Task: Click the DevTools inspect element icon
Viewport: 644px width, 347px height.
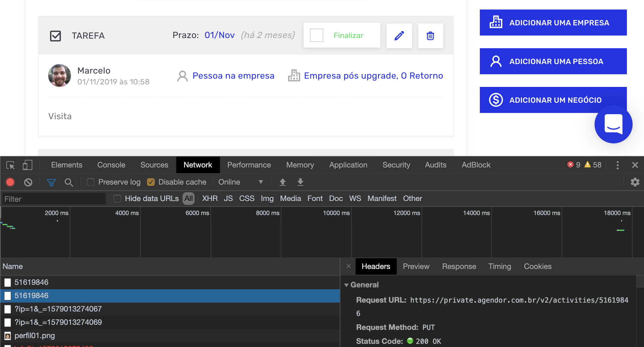Action: [10, 165]
